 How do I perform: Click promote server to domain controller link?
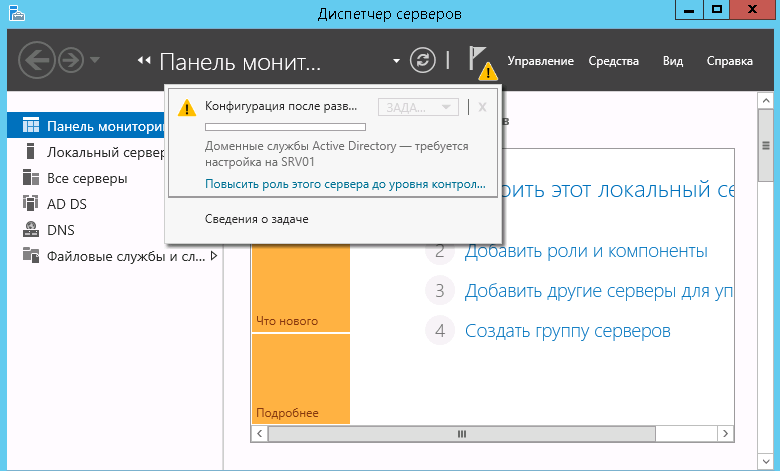tap(345, 184)
